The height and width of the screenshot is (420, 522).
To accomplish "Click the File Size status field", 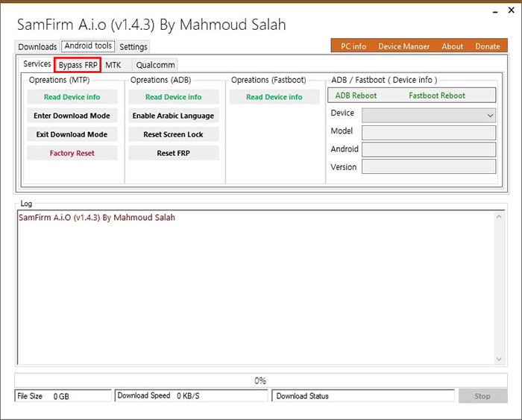I will 63,396.
